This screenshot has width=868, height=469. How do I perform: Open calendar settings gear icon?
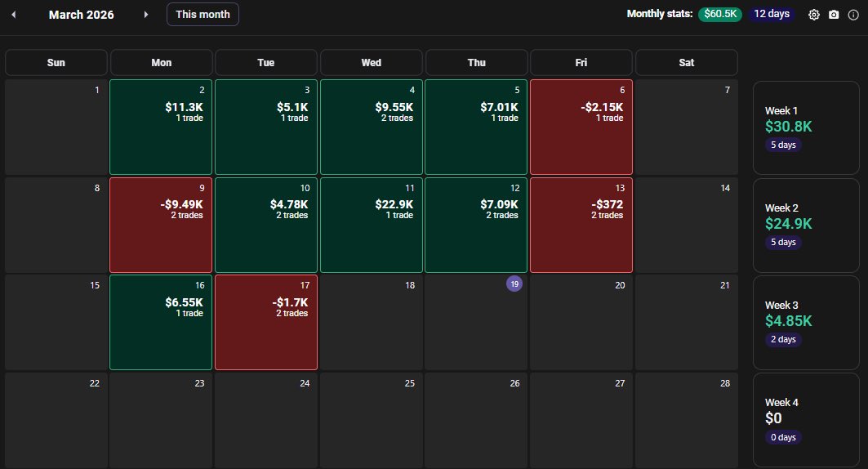[814, 15]
